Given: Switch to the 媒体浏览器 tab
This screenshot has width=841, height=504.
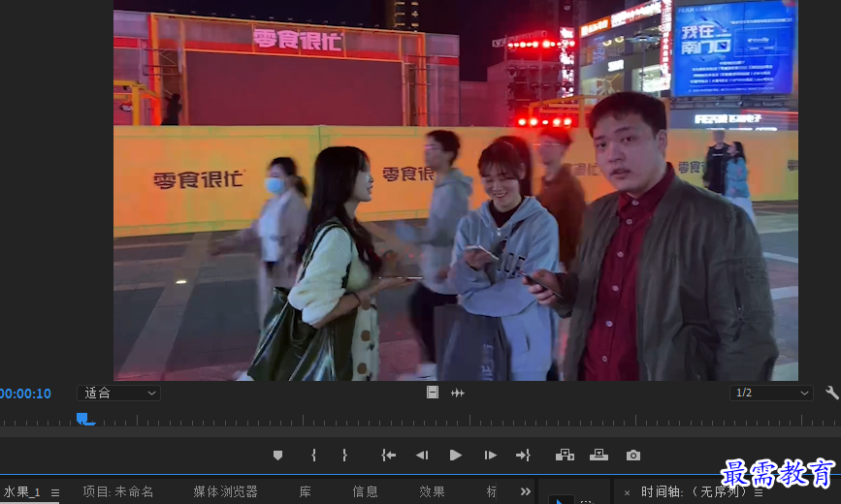Looking at the screenshot, I should (x=225, y=491).
